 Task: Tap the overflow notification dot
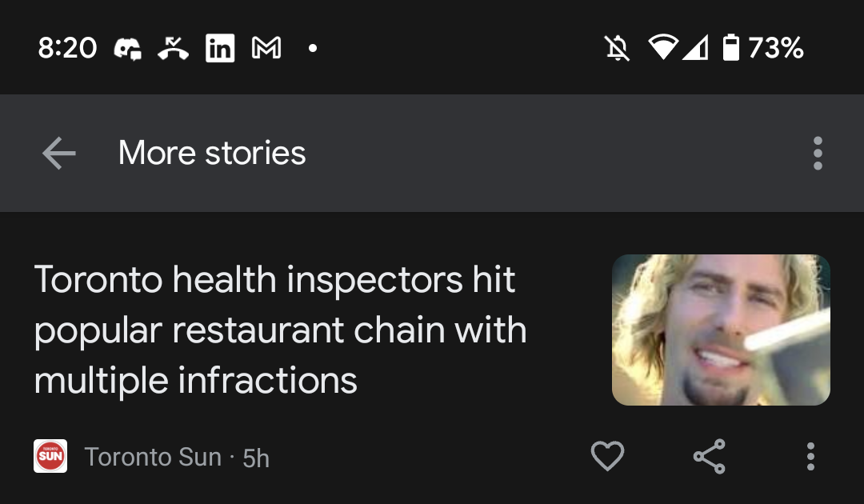pyautogui.click(x=312, y=48)
